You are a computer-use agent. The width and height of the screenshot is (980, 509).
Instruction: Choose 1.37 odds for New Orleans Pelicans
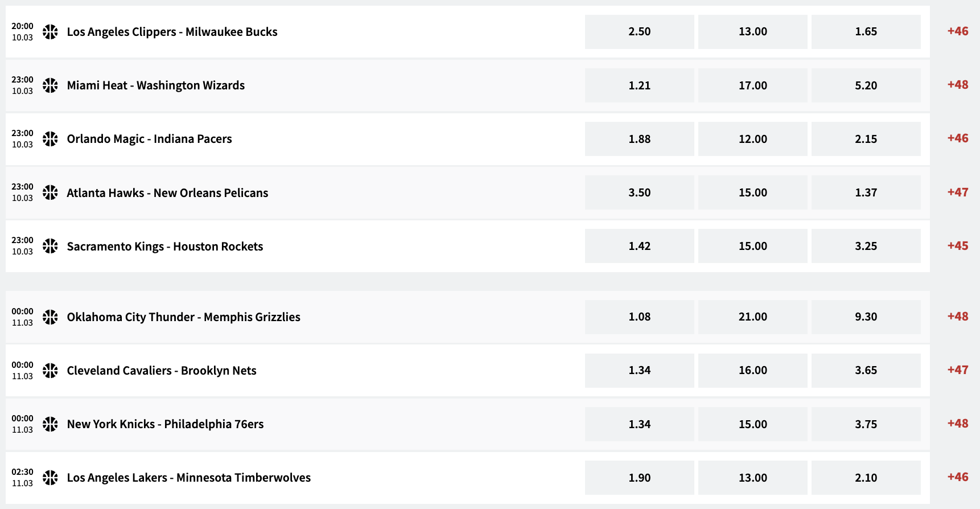pyautogui.click(x=866, y=192)
